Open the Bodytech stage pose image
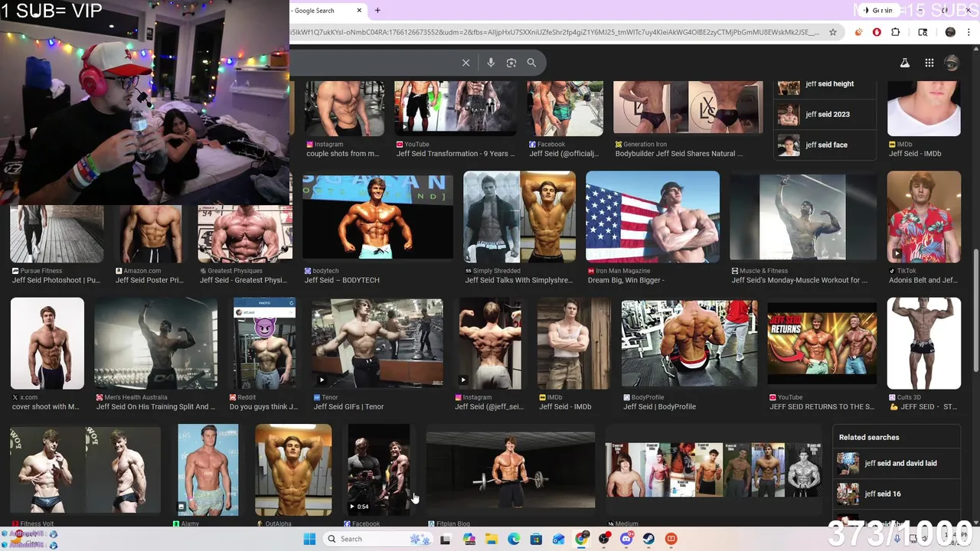This screenshot has height=551, width=980. [x=377, y=217]
